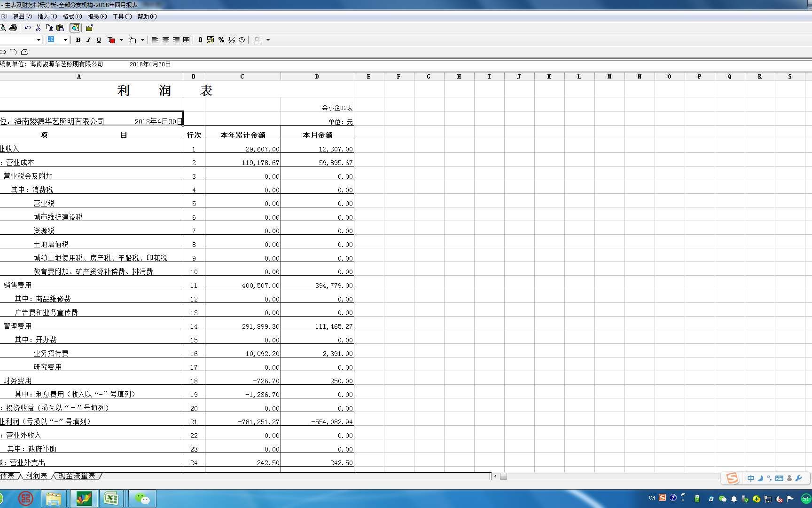The height and width of the screenshot is (508, 812).
Task: Open font color dropdown arrow
Action: (121, 40)
